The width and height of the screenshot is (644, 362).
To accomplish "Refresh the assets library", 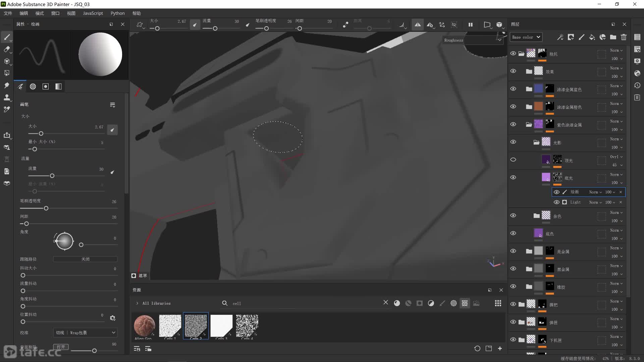I will pos(477,349).
